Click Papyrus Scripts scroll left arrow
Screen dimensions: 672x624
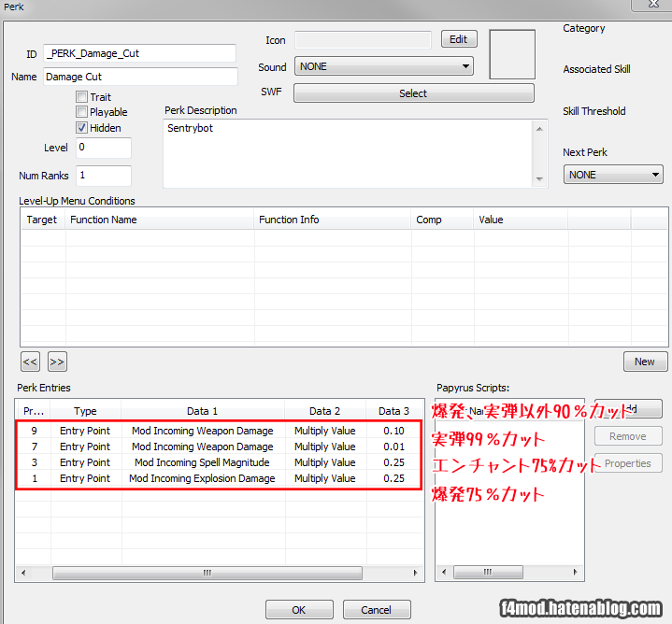[444, 572]
